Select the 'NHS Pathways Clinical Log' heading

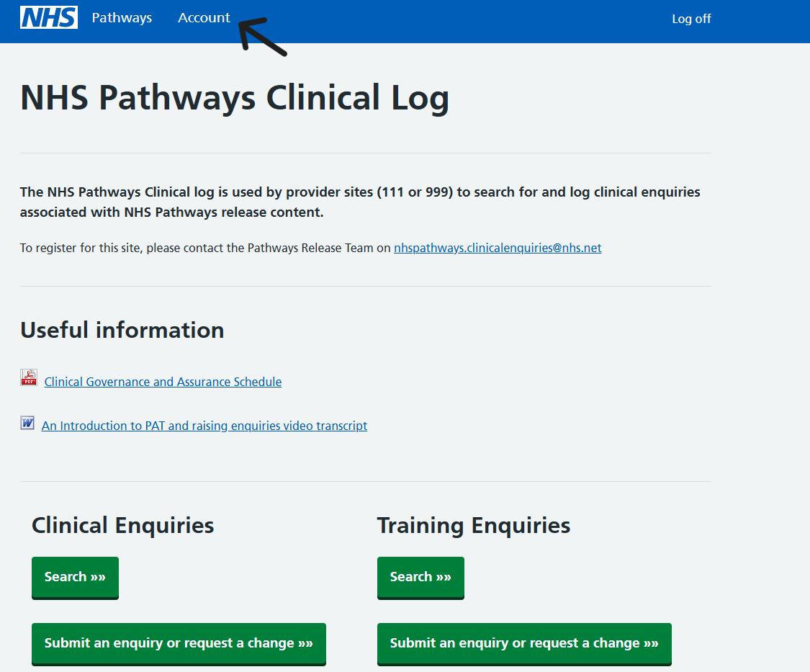click(x=235, y=98)
